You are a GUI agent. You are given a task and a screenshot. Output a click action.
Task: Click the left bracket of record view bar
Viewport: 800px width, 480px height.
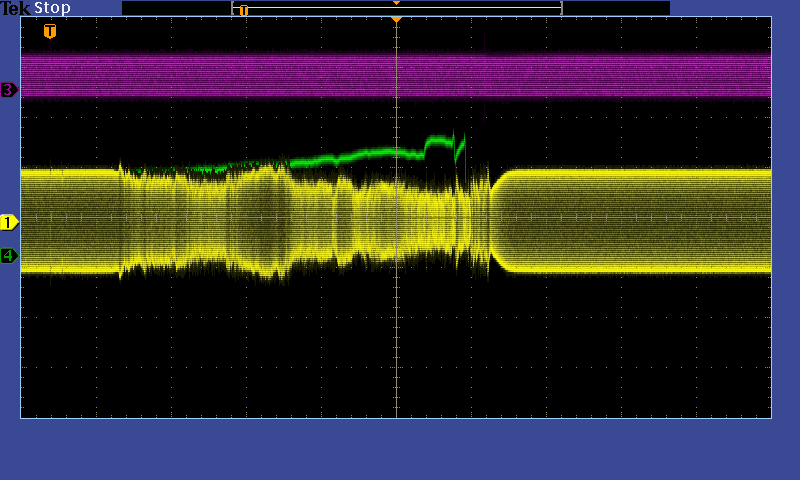click(233, 8)
